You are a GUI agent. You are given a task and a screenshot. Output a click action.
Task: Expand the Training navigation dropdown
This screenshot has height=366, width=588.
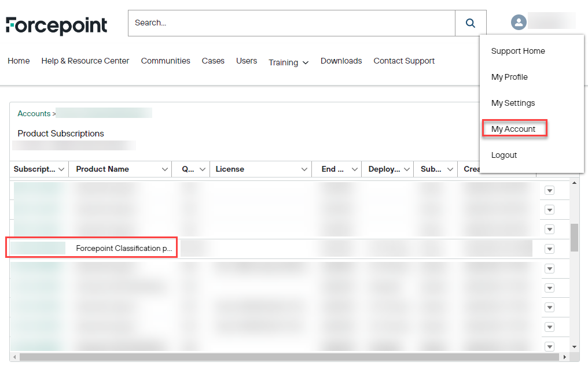coord(288,62)
